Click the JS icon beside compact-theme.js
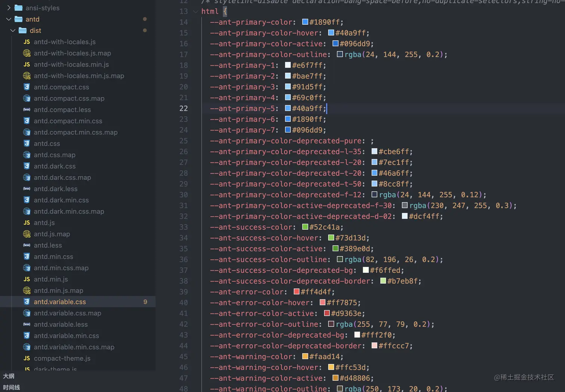The height and width of the screenshot is (392, 565). (x=27, y=358)
